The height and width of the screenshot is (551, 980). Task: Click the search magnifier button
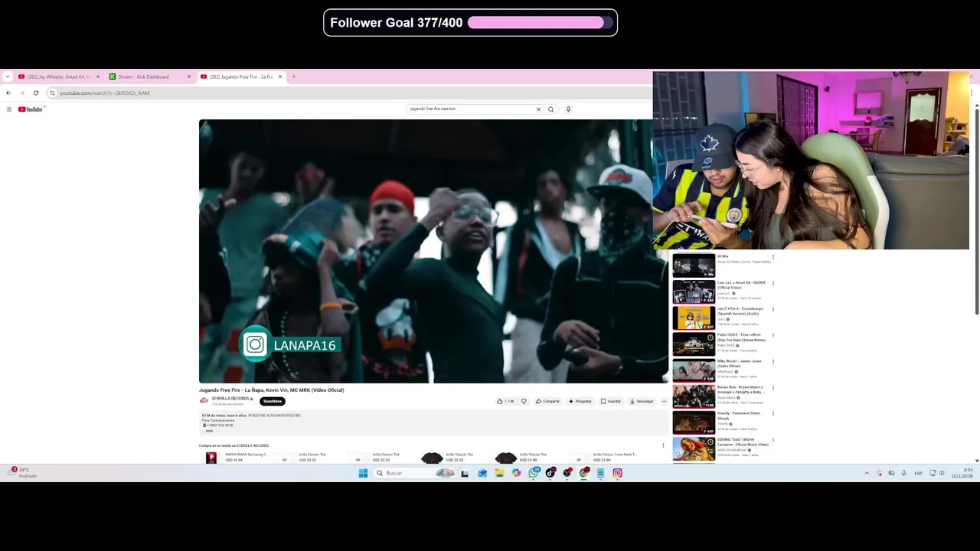(550, 109)
